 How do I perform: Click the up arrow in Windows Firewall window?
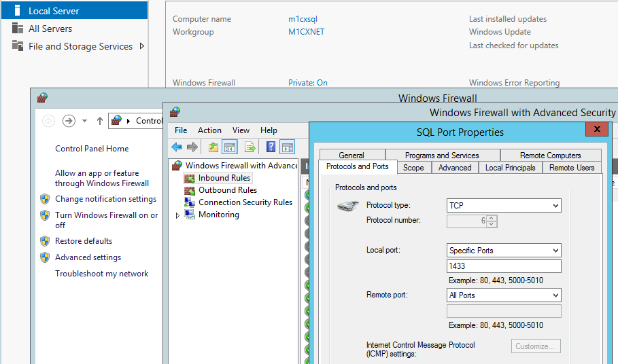(100, 121)
